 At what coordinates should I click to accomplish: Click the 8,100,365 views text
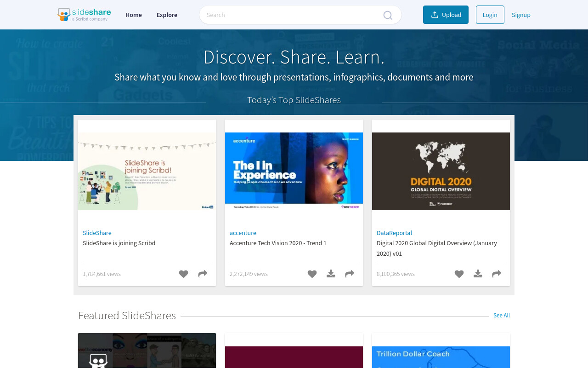click(396, 274)
